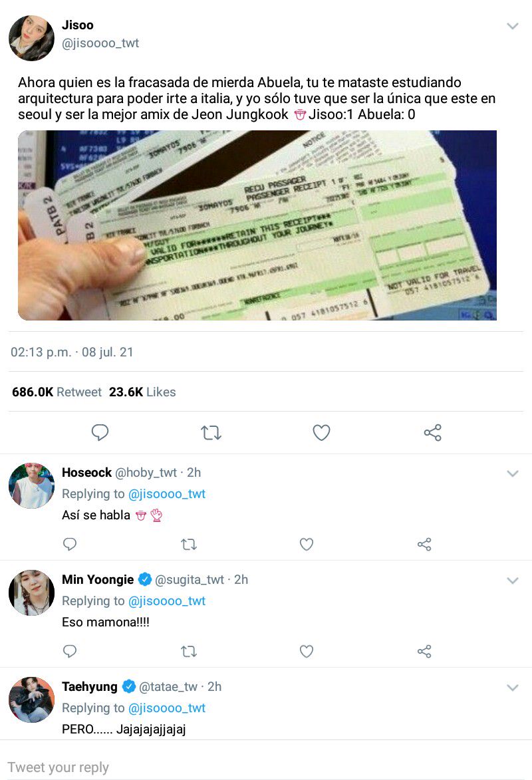Share Min Yoongie's reply
532x780 pixels.
click(x=424, y=651)
